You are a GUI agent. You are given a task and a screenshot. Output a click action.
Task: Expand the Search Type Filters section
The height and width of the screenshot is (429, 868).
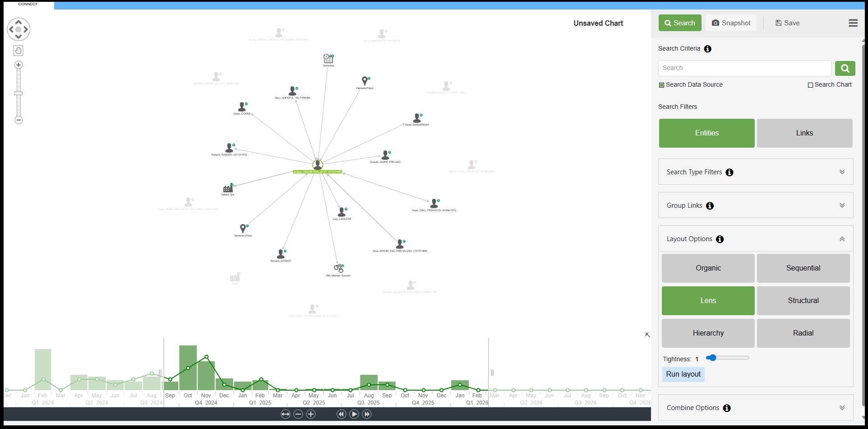click(x=841, y=172)
